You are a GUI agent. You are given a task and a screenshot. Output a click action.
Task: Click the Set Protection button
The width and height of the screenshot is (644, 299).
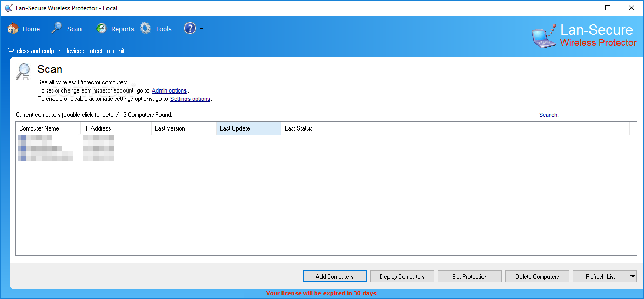click(469, 277)
